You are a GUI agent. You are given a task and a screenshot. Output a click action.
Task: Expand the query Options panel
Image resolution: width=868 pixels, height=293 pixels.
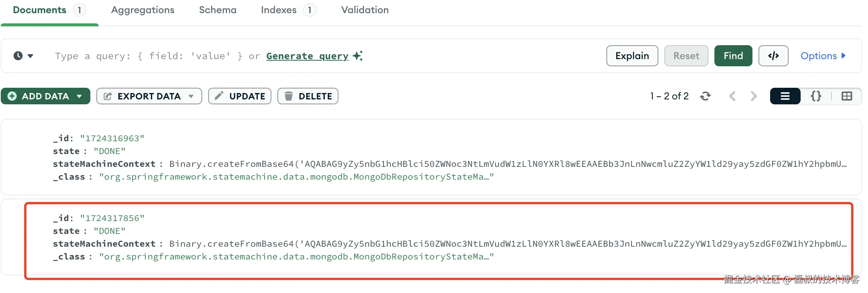(823, 56)
